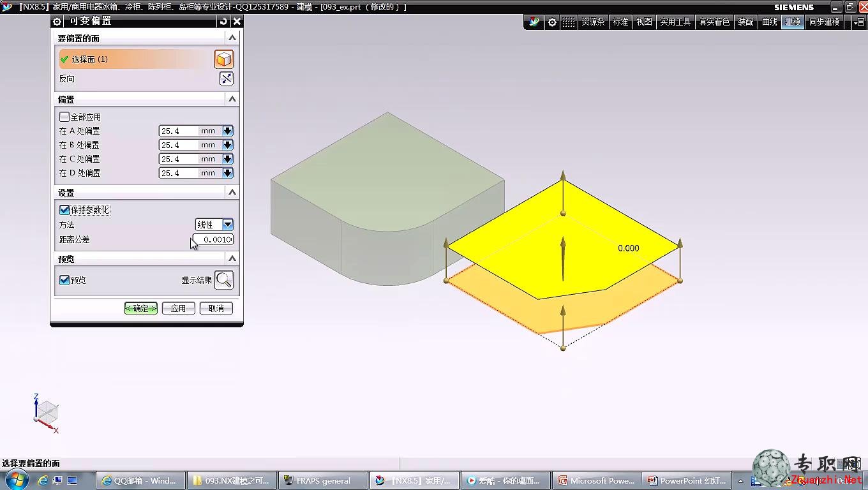Open dropdown for 在 A 处偏置 value
The image size is (868, 490).
pos(228,131)
